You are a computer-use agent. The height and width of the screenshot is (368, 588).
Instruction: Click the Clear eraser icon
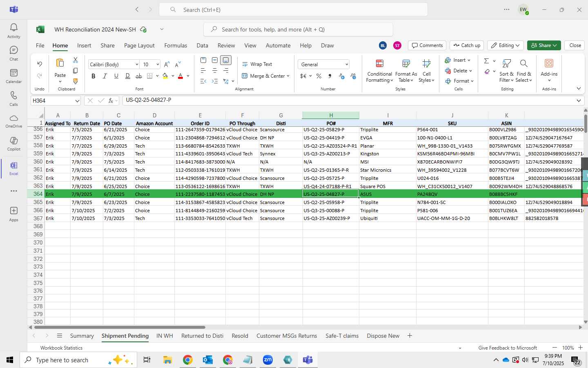[x=487, y=72]
